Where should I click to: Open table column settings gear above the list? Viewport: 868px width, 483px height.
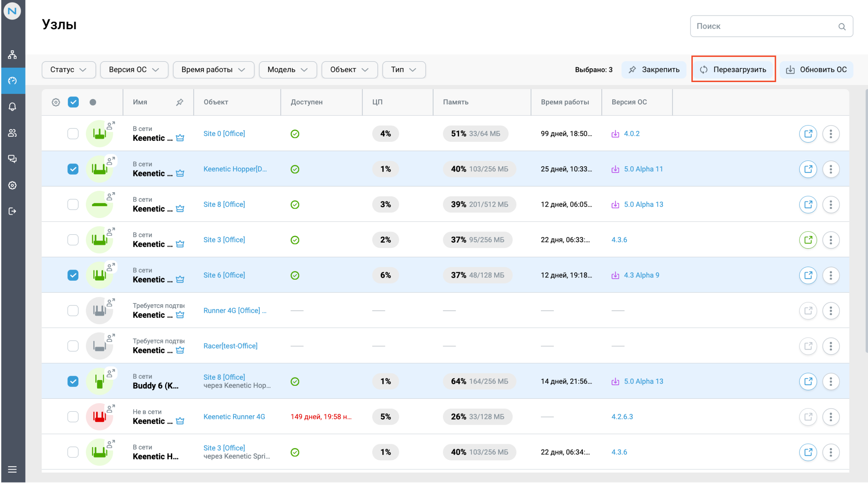pos(56,102)
